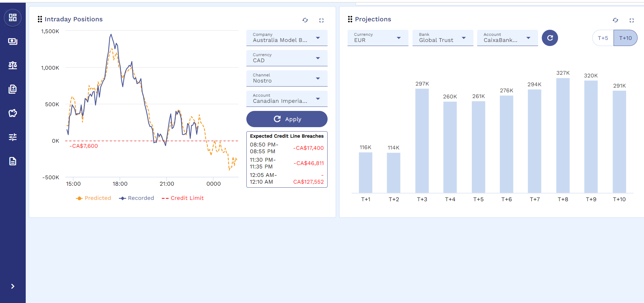
Task: Open the EUR Currency dropdown in Projections
Action: tap(378, 38)
